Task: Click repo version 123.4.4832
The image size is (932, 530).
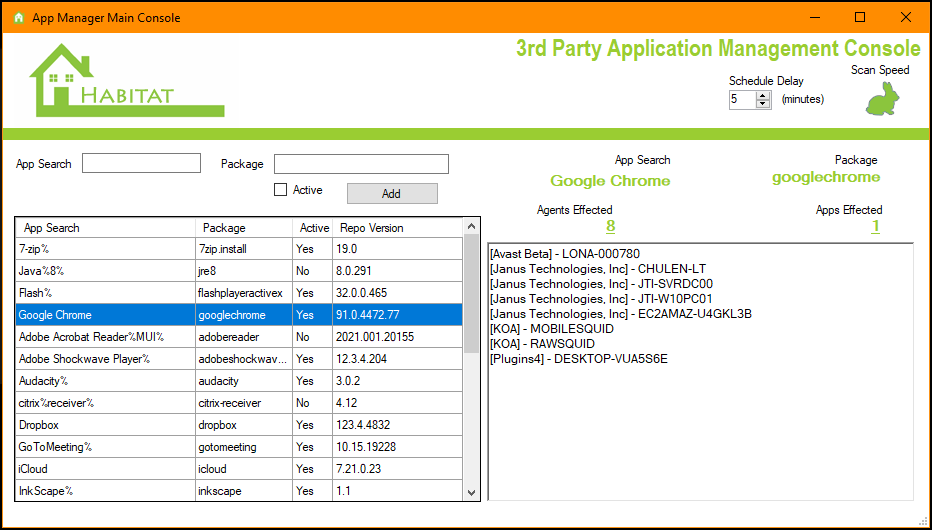Action: pos(397,425)
